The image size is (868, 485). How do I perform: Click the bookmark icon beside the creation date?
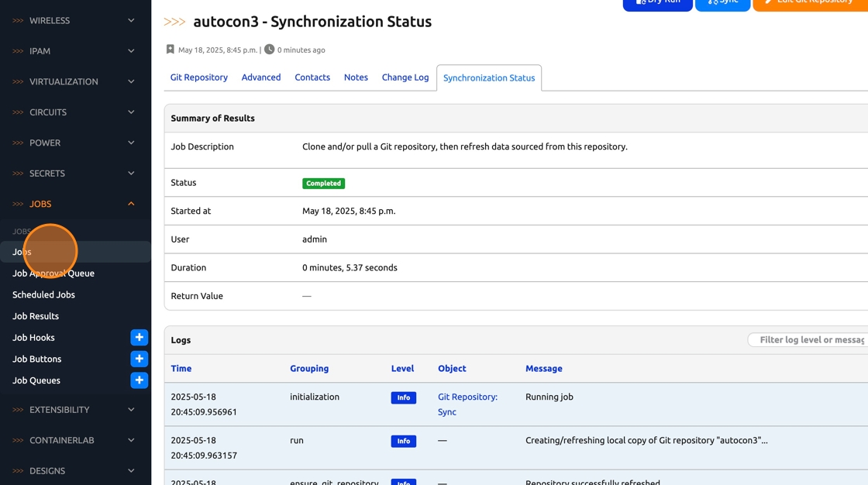click(170, 50)
